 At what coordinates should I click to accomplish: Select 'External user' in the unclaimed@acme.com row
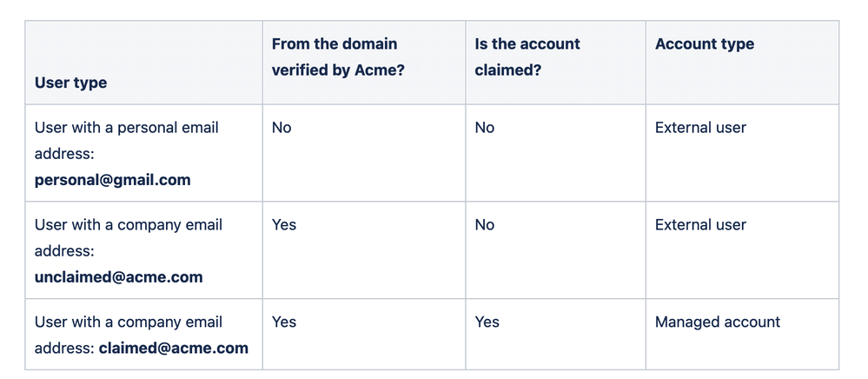click(x=700, y=225)
